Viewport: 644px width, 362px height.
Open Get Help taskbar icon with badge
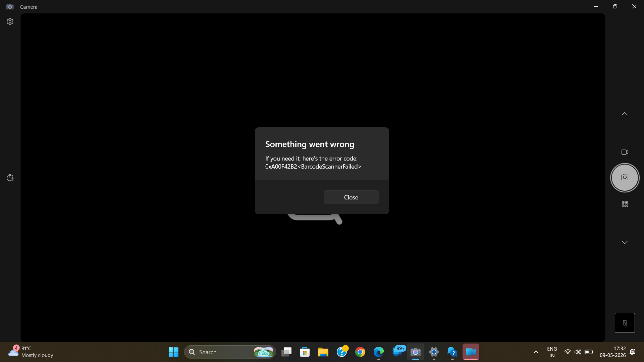[x=342, y=352]
